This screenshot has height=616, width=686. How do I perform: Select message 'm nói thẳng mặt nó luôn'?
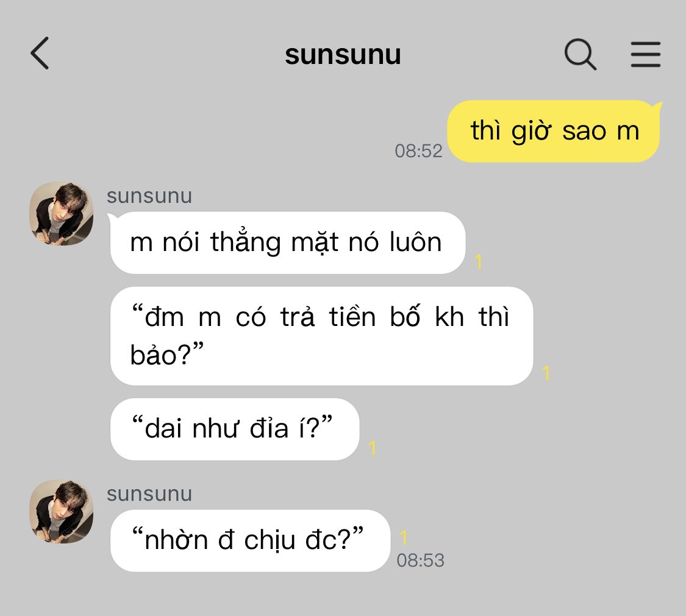click(287, 243)
